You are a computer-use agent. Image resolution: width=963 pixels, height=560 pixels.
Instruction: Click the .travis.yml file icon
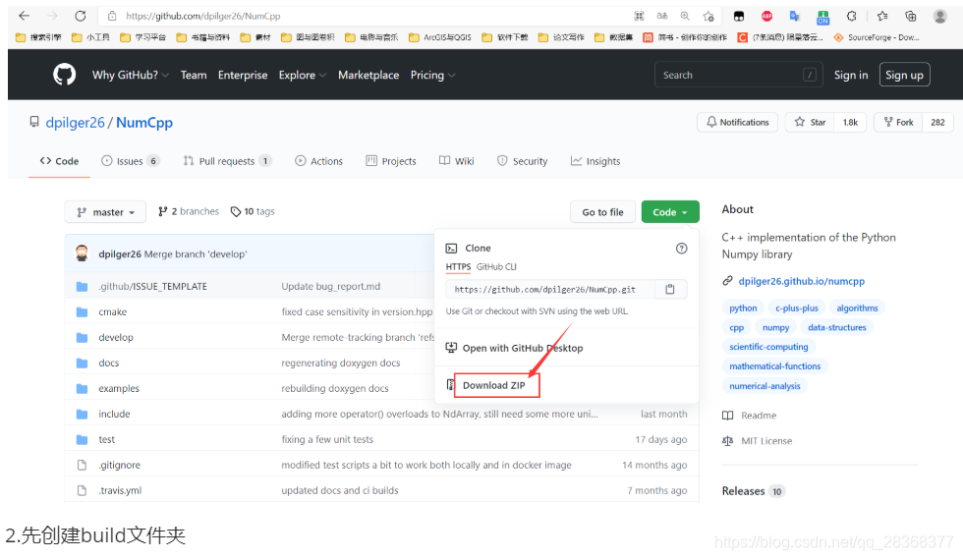tap(82, 490)
